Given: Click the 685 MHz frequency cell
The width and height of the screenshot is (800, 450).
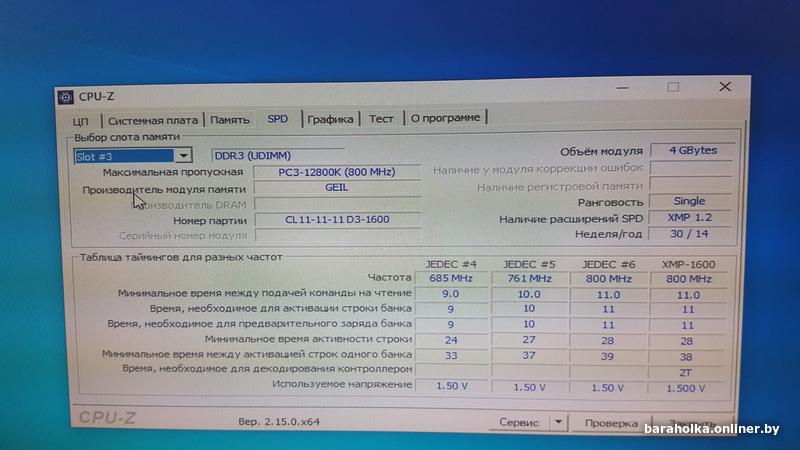Looking at the screenshot, I should click(451, 279).
